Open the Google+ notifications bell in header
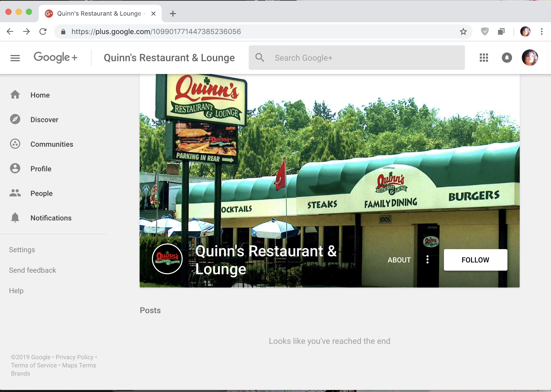This screenshot has height=392, width=551. 507,58
